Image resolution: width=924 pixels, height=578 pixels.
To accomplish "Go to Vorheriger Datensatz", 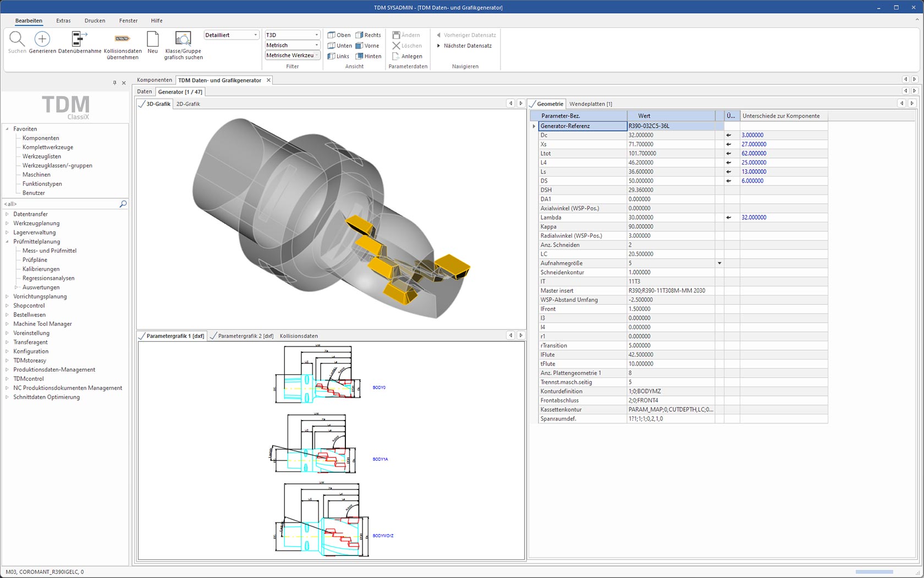I will (x=466, y=35).
